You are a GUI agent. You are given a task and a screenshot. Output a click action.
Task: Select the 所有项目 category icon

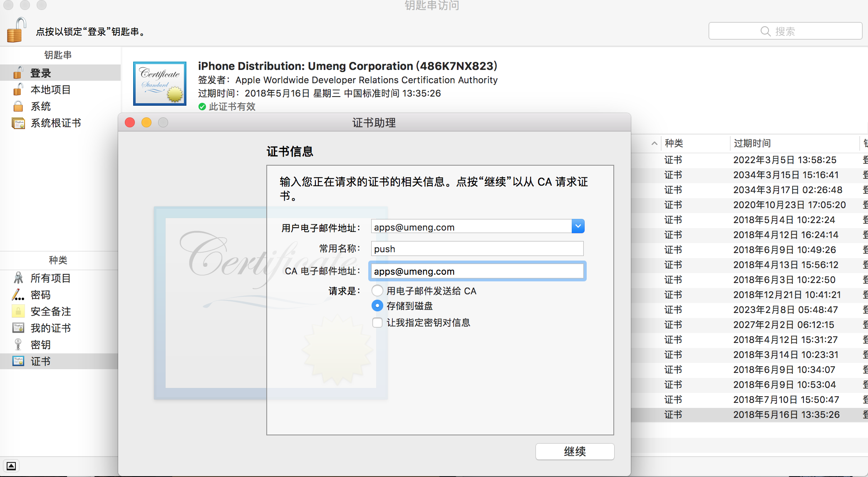pos(18,278)
